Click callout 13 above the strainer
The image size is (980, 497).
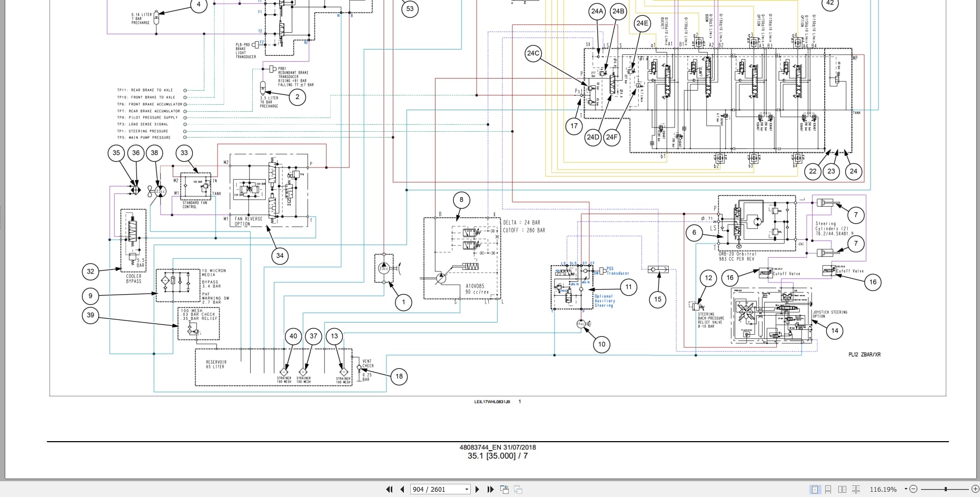334,336
